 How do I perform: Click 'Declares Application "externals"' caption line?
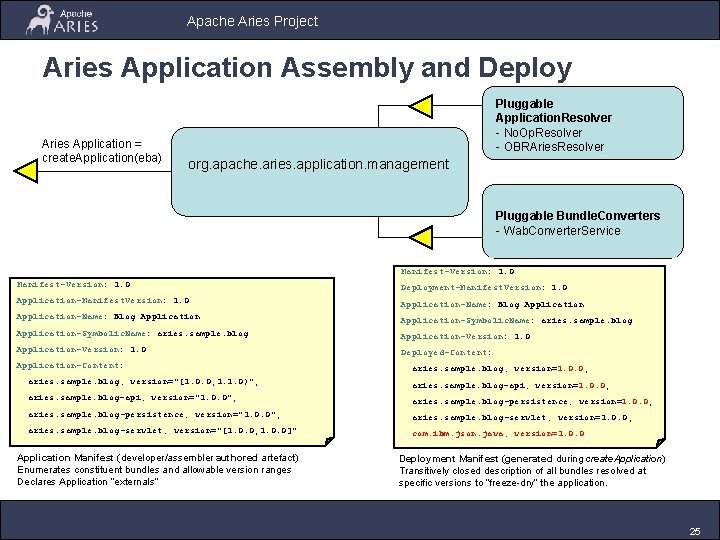(88, 482)
